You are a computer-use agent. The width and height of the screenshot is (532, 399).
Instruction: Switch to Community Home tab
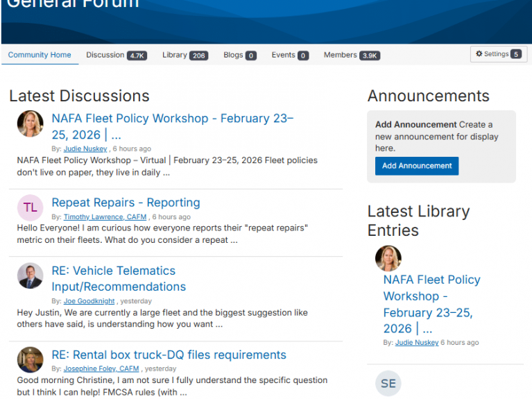(x=40, y=55)
